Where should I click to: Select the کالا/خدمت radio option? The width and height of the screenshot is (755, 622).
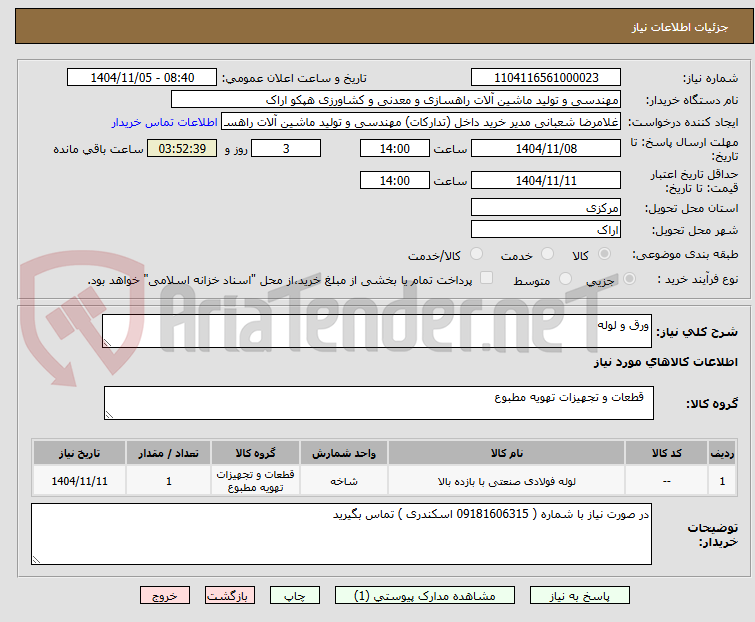pos(476,254)
